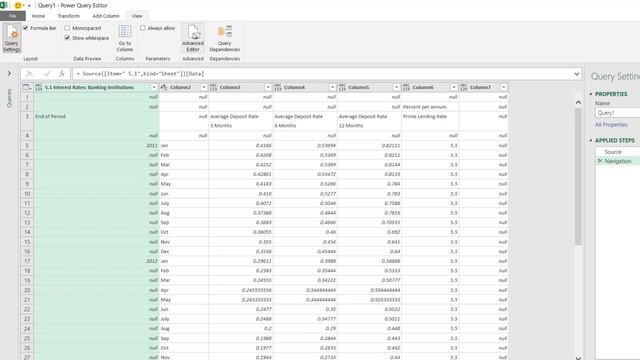The image size is (640, 360).
Task: Select the View tab
Action: [x=137, y=16]
